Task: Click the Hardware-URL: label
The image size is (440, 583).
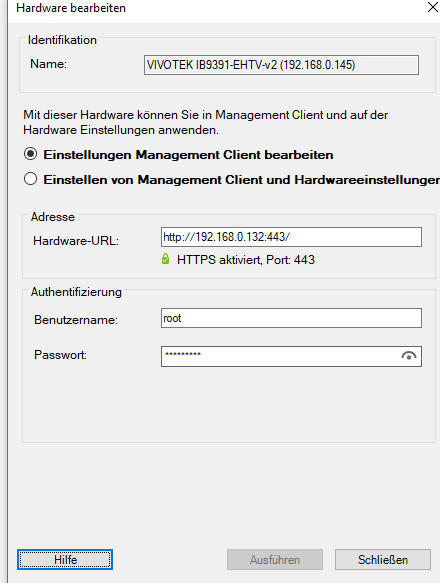Action: tap(76, 241)
